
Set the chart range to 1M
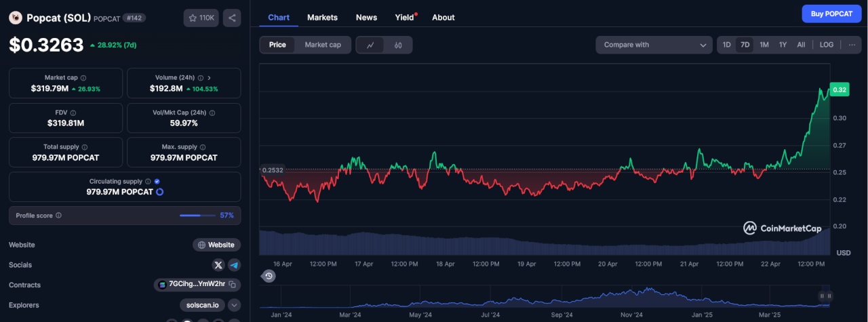[x=764, y=45]
